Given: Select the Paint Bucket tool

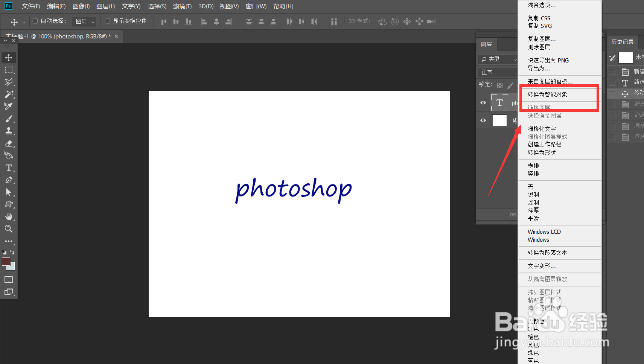Looking at the screenshot, I should click(x=9, y=155).
